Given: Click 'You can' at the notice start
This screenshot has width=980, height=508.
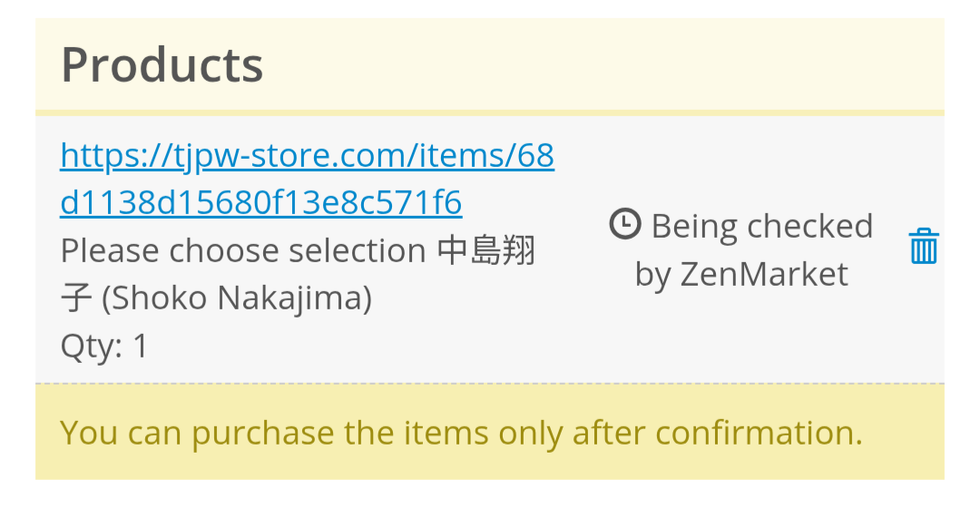Looking at the screenshot, I should (x=122, y=433).
